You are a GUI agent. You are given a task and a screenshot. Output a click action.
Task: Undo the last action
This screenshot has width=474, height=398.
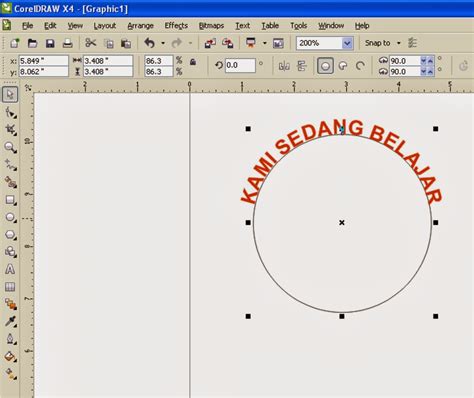tap(150, 43)
